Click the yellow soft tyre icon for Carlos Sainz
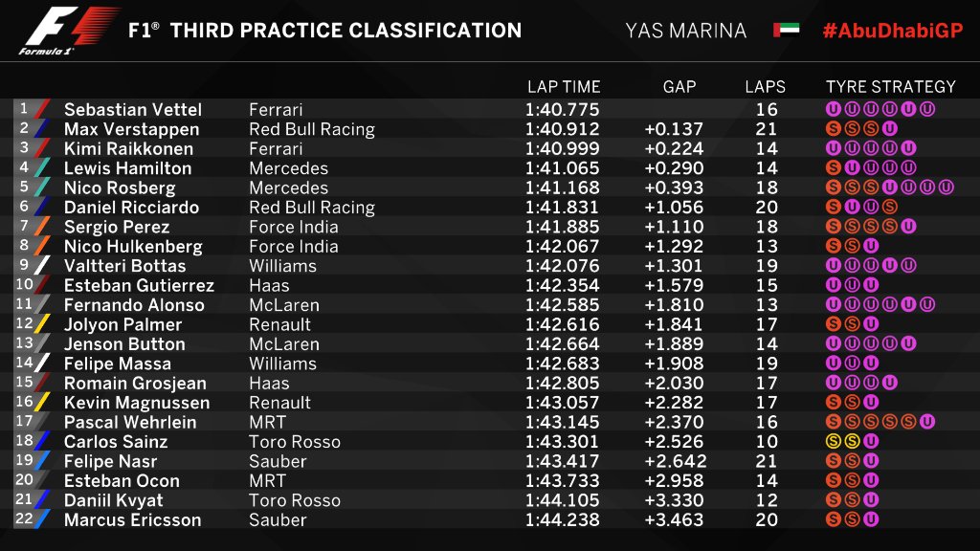The width and height of the screenshot is (980, 551). click(x=833, y=442)
